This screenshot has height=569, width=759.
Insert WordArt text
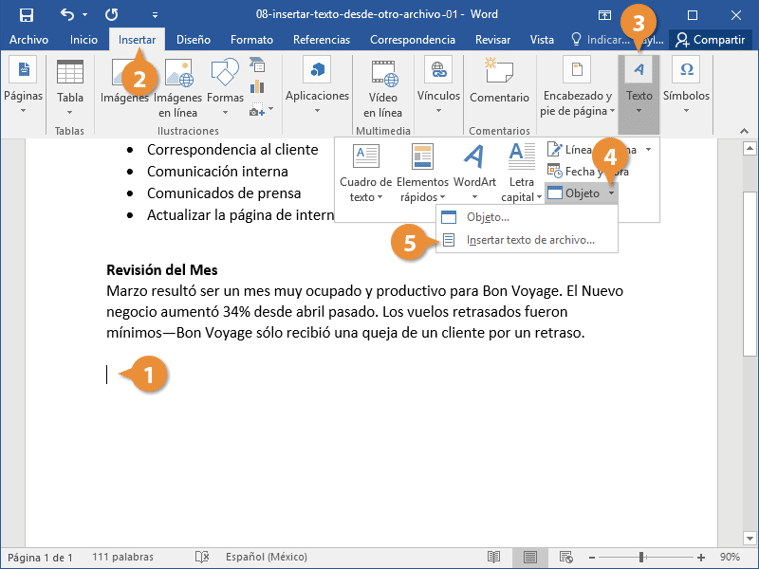point(474,173)
